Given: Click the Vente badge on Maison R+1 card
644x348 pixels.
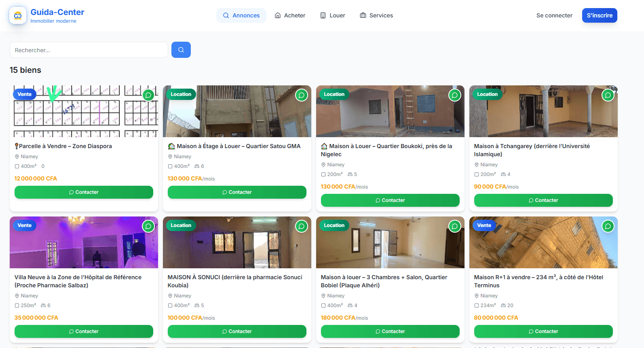Looking at the screenshot, I should (484, 225).
